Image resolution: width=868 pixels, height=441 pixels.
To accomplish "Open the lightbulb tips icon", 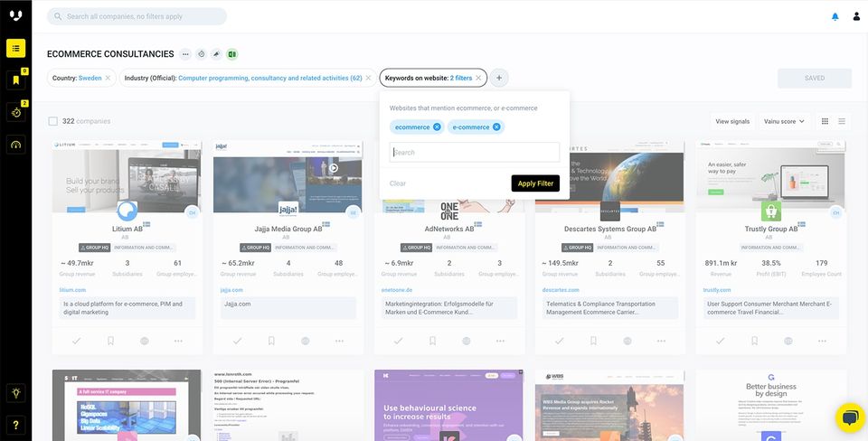I will 15,393.
